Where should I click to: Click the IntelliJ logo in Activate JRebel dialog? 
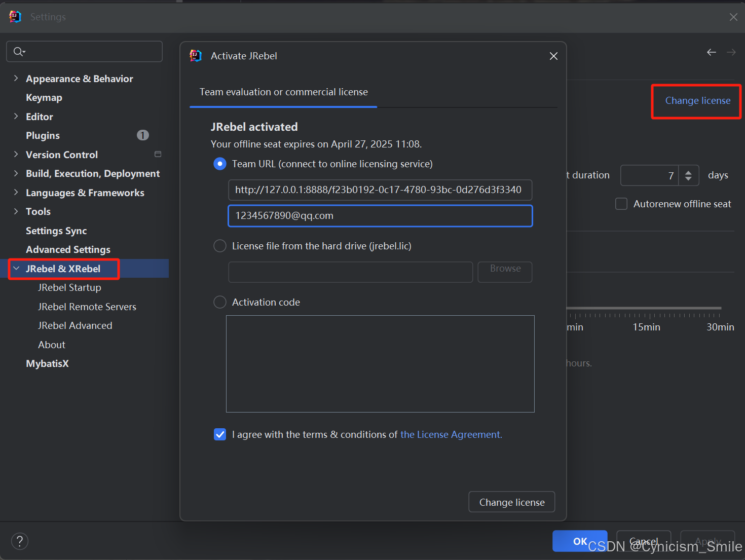pos(196,56)
